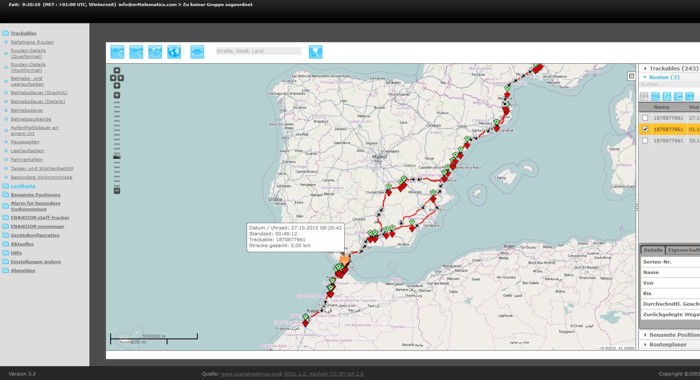Open Betriebsdauer (Graphik) report

[x=39, y=92]
